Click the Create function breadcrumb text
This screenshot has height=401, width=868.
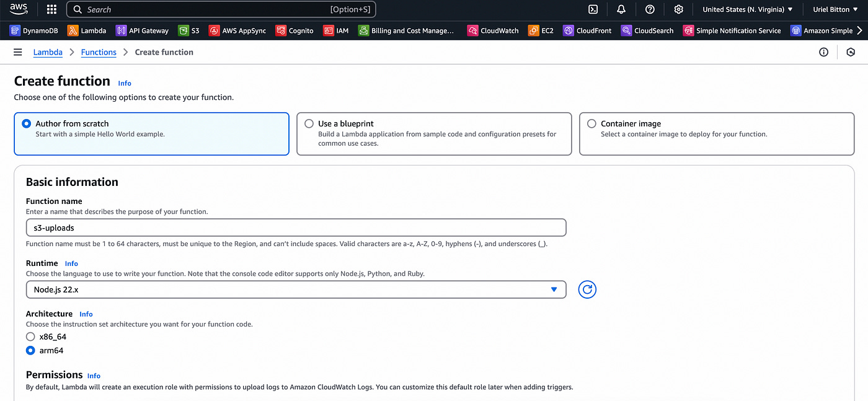tap(164, 52)
